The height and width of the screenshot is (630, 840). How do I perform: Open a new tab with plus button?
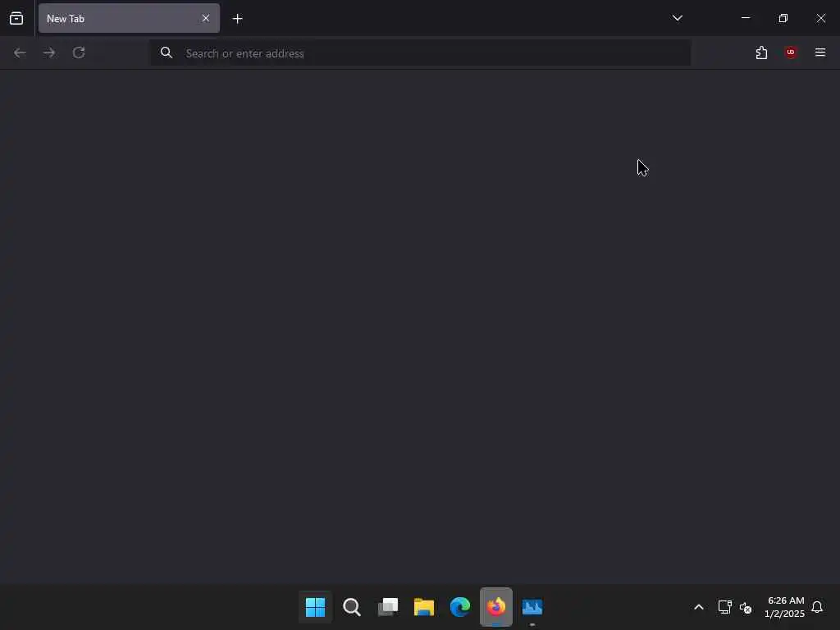pyautogui.click(x=237, y=19)
